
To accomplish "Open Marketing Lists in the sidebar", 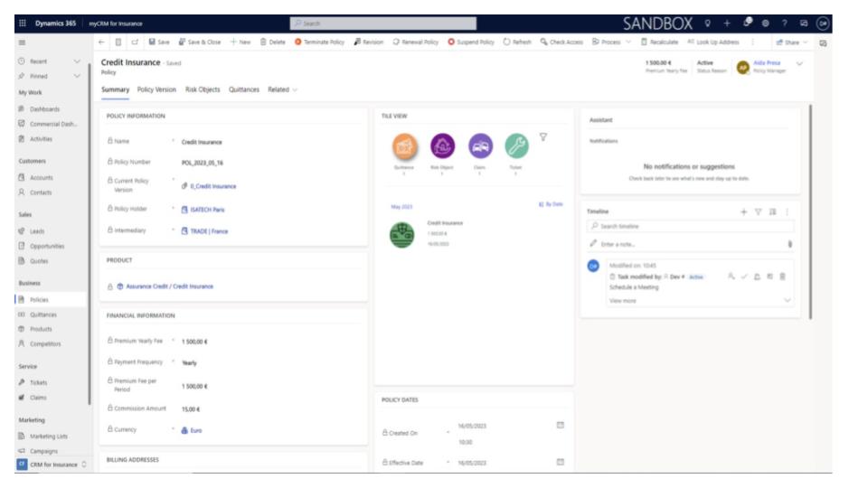I will [48, 436].
